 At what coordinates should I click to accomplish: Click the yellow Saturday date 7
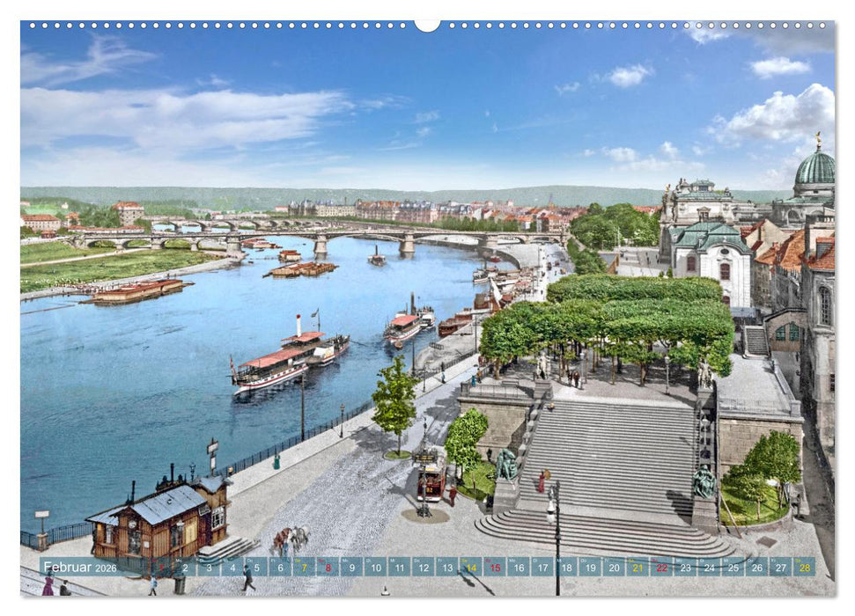click(303, 568)
